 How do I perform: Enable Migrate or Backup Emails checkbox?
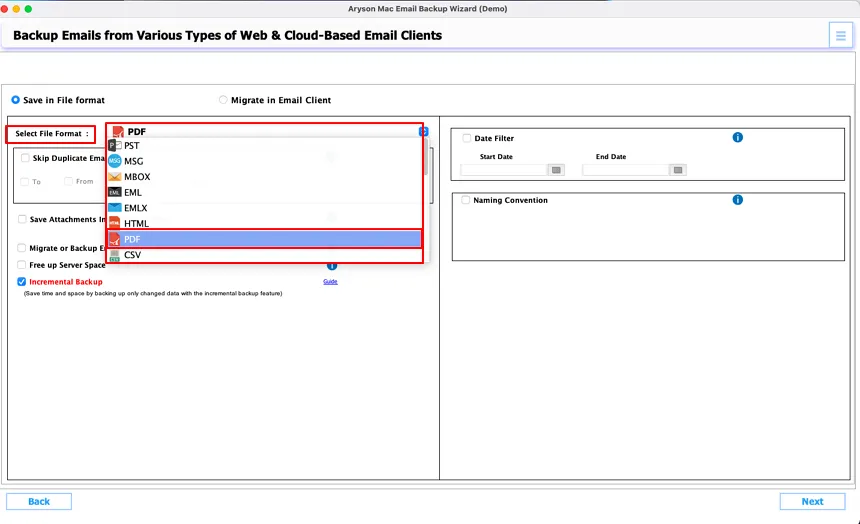pyautogui.click(x=21, y=248)
